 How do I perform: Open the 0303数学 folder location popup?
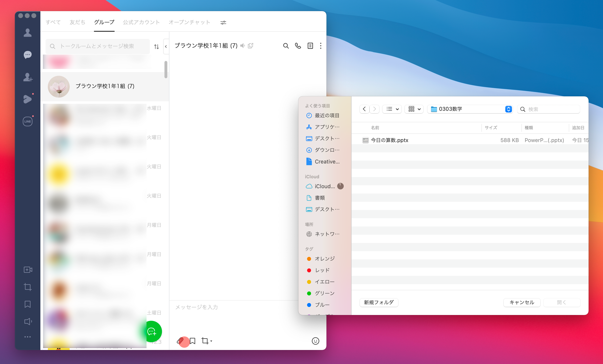[x=470, y=109]
